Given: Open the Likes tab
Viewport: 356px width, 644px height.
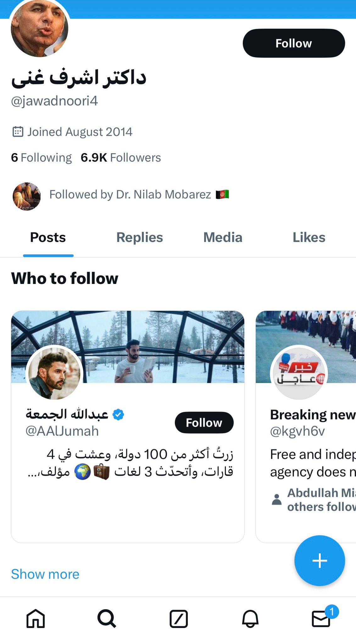Looking at the screenshot, I should 309,238.
